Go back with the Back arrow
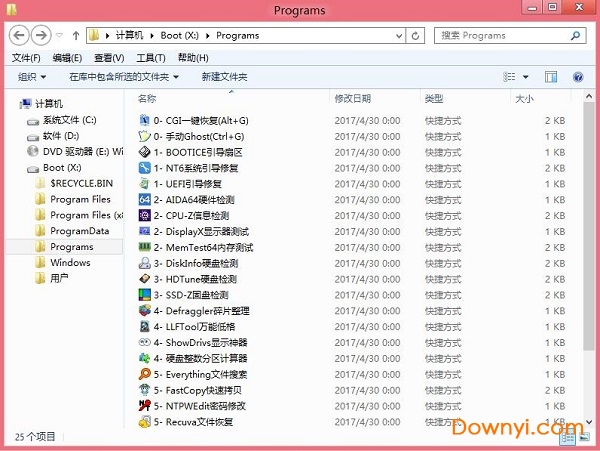 (19, 36)
